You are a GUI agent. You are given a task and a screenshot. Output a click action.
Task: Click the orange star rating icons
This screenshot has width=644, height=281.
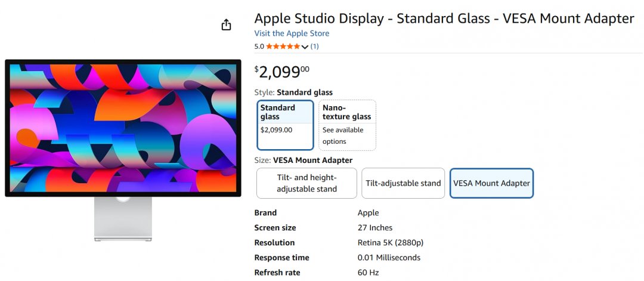pos(283,47)
